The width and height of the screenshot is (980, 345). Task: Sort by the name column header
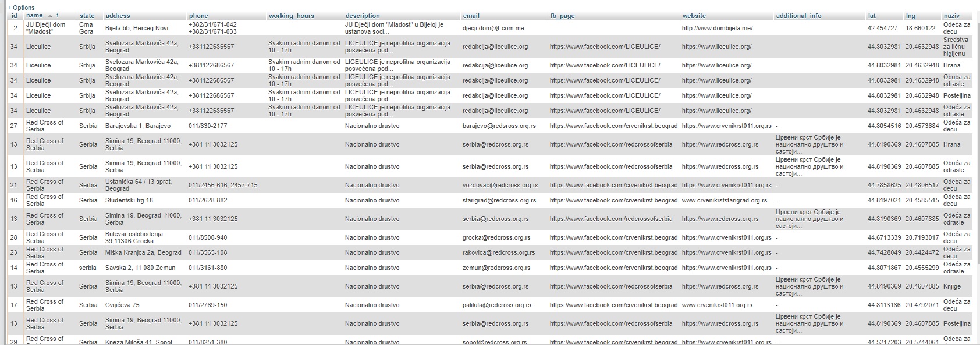coord(34,16)
